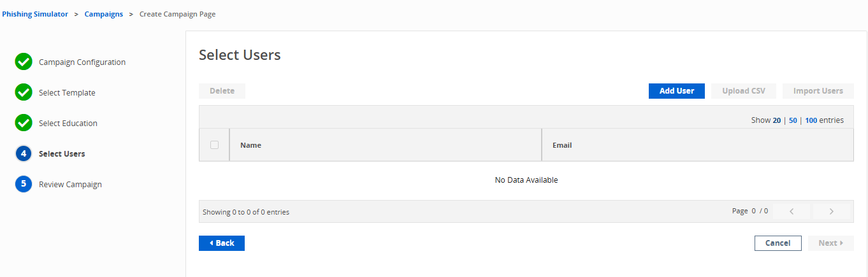Cancel the campaign creation
The image size is (868, 277).
pyautogui.click(x=778, y=243)
